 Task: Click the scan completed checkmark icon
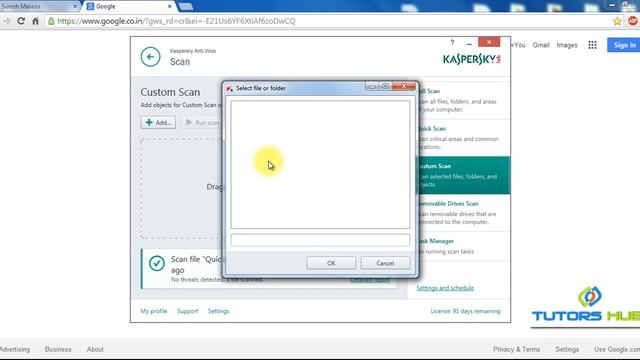click(157, 263)
